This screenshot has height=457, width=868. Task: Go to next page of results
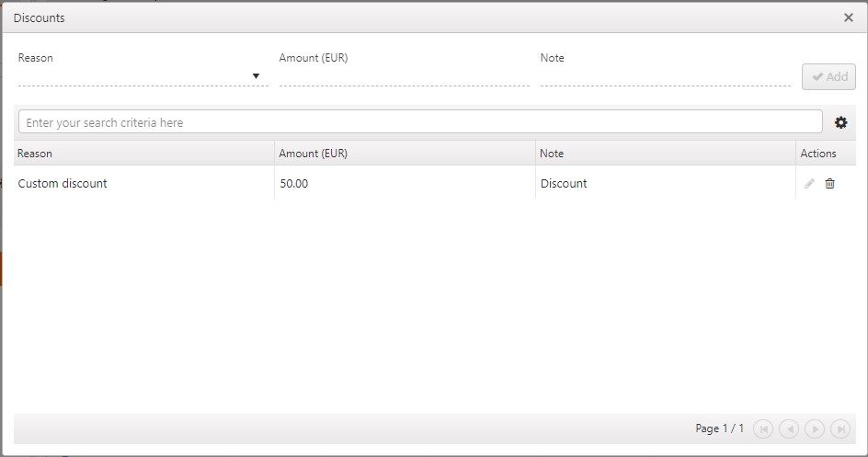(814, 428)
